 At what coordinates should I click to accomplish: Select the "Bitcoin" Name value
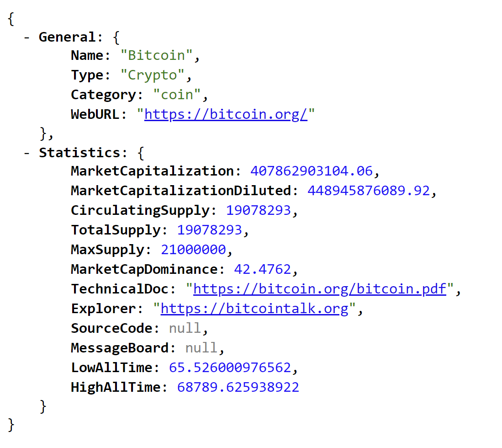pos(157,55)
